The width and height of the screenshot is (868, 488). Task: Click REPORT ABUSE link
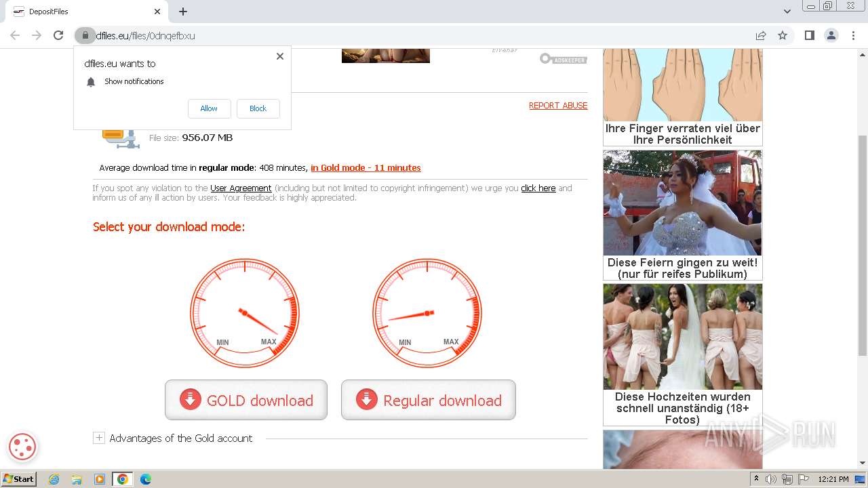(558, 106)
